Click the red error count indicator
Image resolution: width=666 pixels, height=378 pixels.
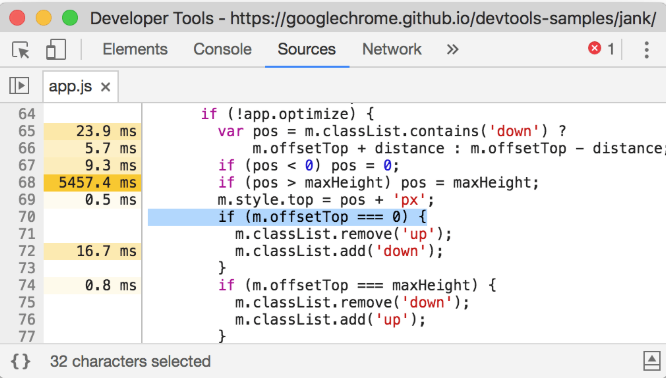601,49
